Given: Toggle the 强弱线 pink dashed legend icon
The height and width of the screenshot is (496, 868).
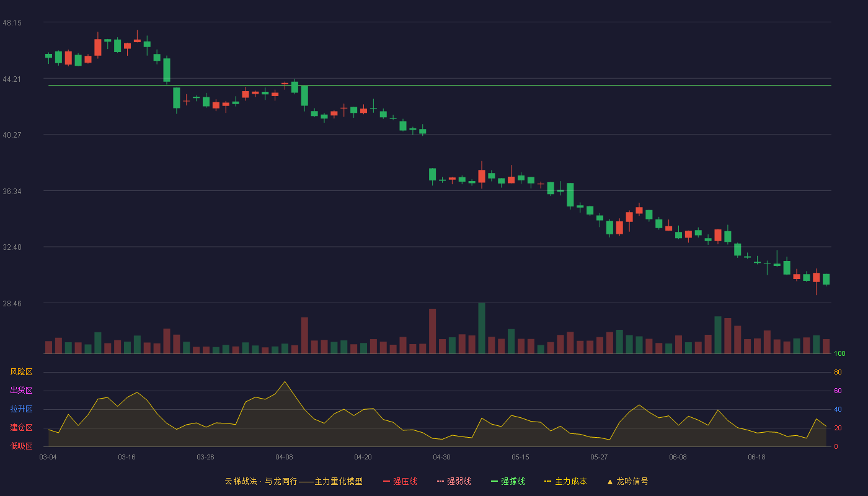Looking at the screenshot, I should click(x=441, y=481).
